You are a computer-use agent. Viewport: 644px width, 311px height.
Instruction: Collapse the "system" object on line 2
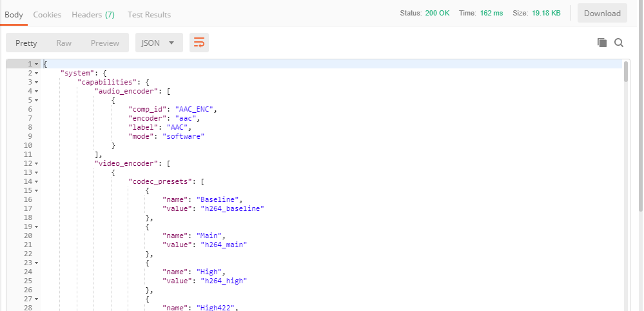37,74
